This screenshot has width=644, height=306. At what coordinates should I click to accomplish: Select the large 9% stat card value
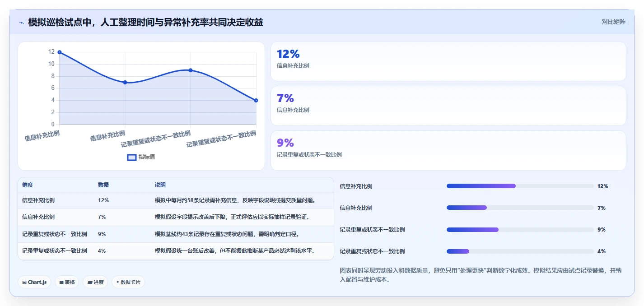point(285,143)
